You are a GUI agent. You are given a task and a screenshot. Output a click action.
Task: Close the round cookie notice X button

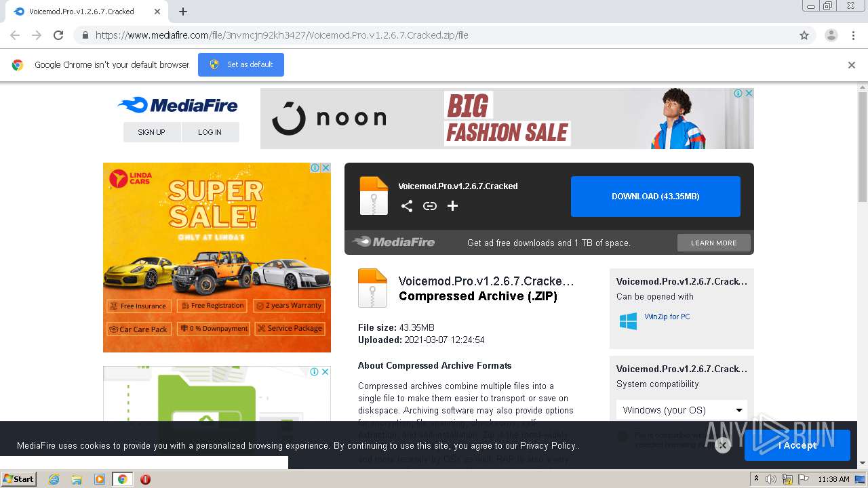click(x=723, y=445)
